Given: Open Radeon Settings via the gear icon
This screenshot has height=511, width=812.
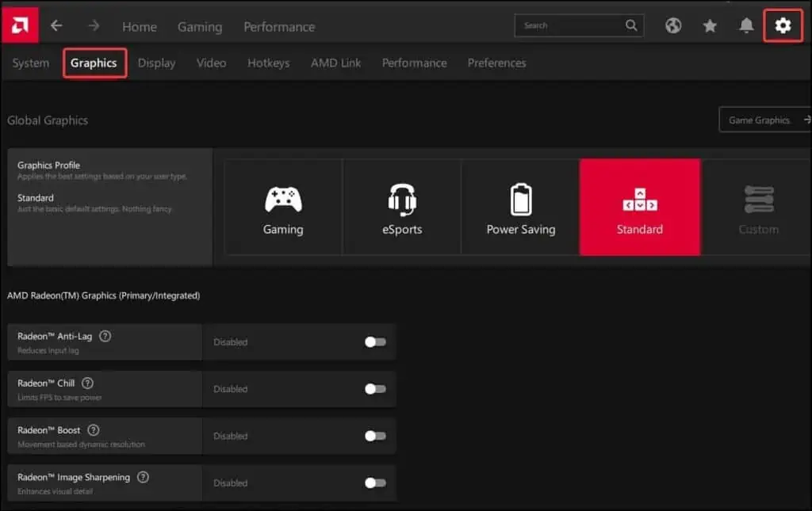Looking at the screenshot, I should (783, 25).
